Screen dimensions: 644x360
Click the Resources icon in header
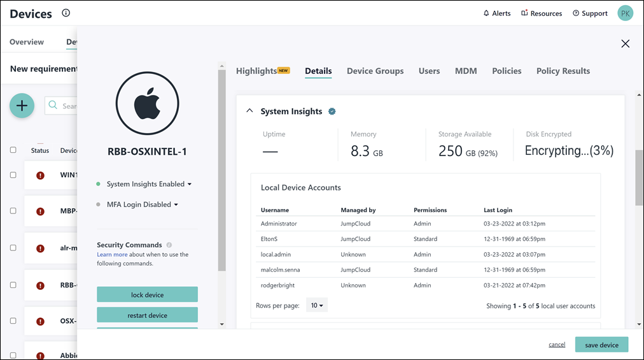click(x=525, y=13)
